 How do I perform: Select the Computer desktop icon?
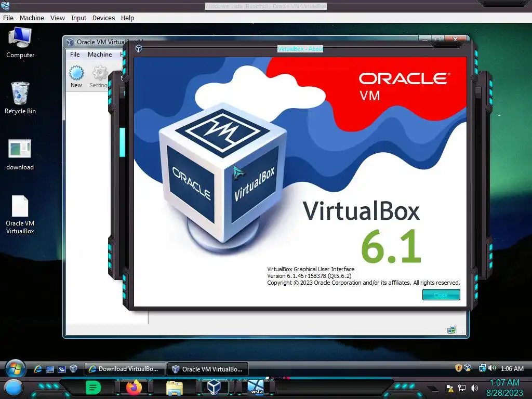(x=20, y=43)
